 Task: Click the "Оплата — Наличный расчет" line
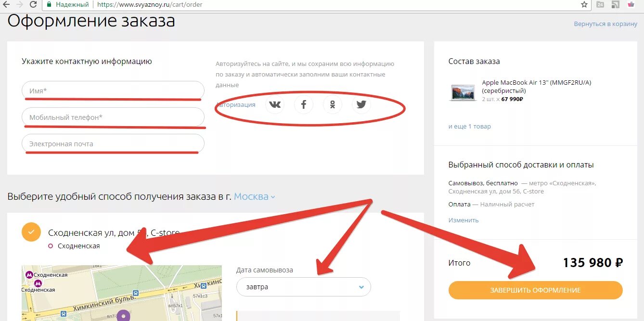tap(491, 204)
